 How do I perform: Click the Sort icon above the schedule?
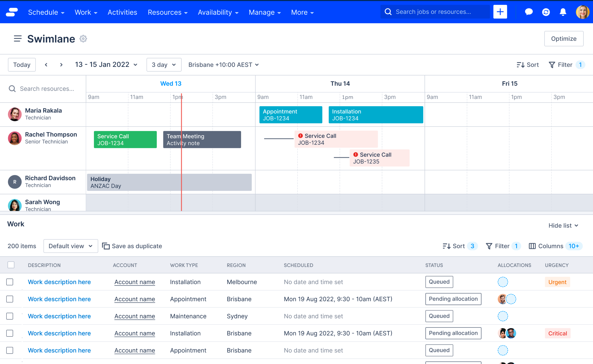click(528, 64)
